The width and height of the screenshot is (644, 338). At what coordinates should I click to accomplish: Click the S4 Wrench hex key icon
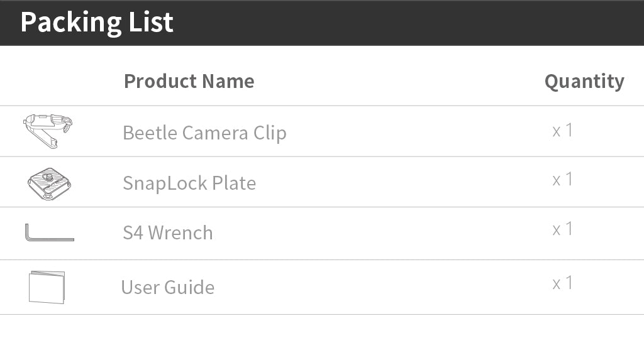click(49, 232)
